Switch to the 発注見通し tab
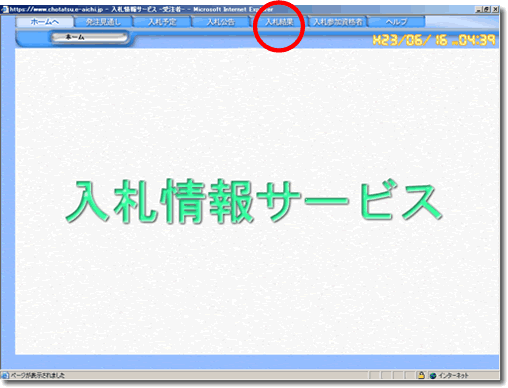 coord(103,22)
